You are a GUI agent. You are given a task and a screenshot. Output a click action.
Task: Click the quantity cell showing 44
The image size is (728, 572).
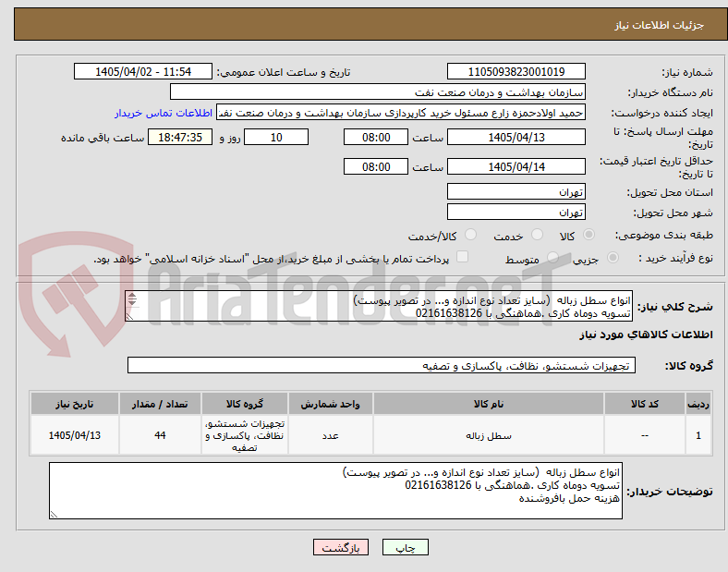[x=160, y=435]
